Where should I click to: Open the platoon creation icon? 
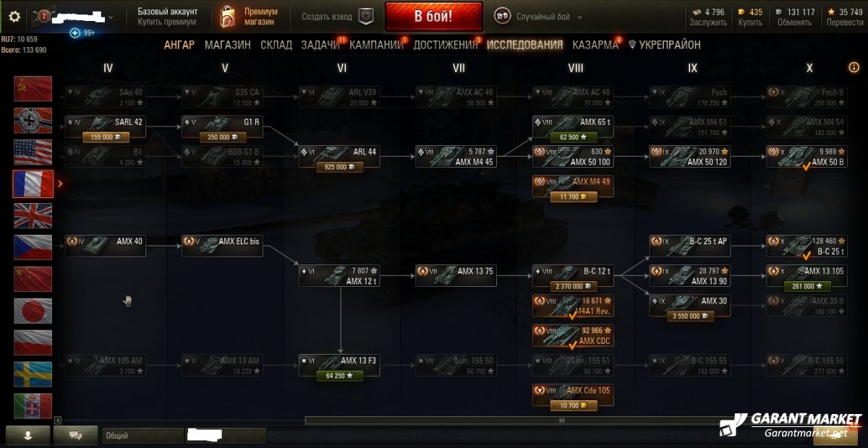pyautogui.click(x=367, y=16)
